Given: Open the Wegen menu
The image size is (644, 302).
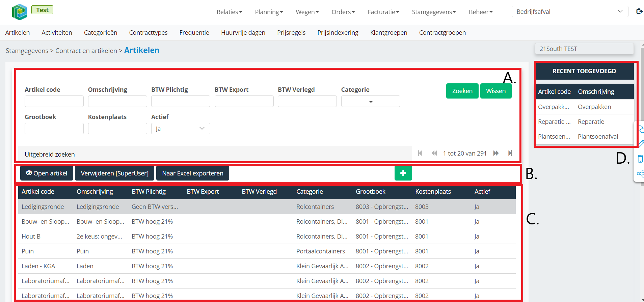Looking at the screenshot, I should coord(307,12).
